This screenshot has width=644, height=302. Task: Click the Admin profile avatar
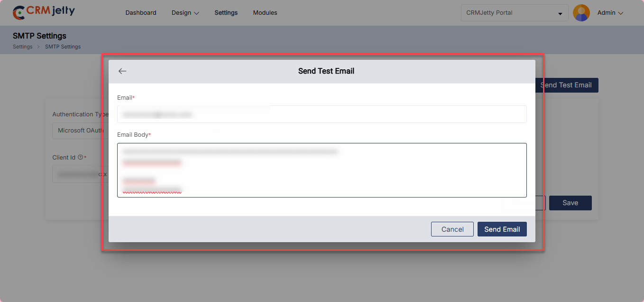click(x=581, y=13)
